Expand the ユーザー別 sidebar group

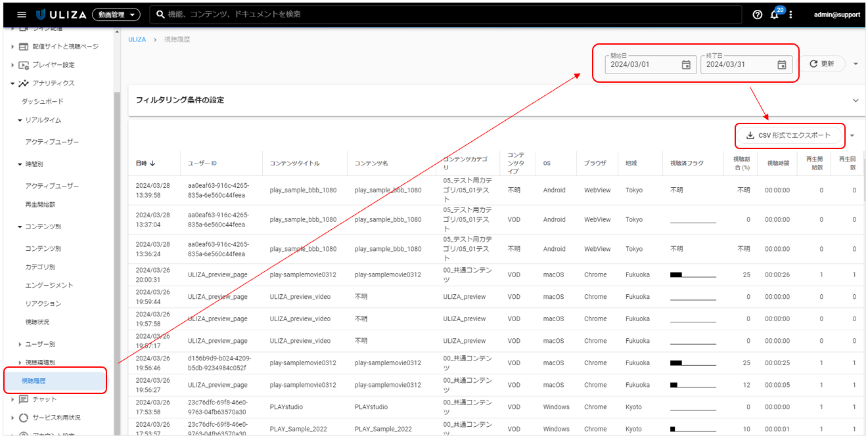click(x=20, y=344)
